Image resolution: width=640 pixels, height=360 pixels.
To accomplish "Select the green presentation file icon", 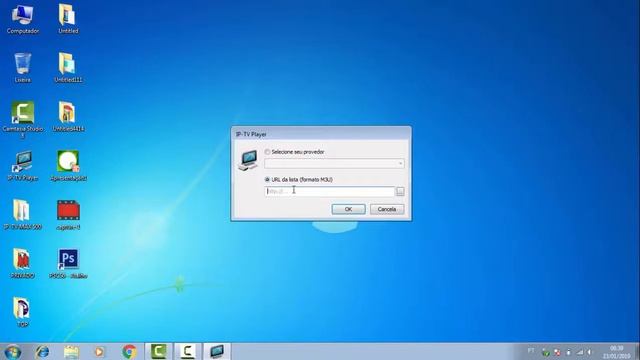I will click(x=68, y=166).
